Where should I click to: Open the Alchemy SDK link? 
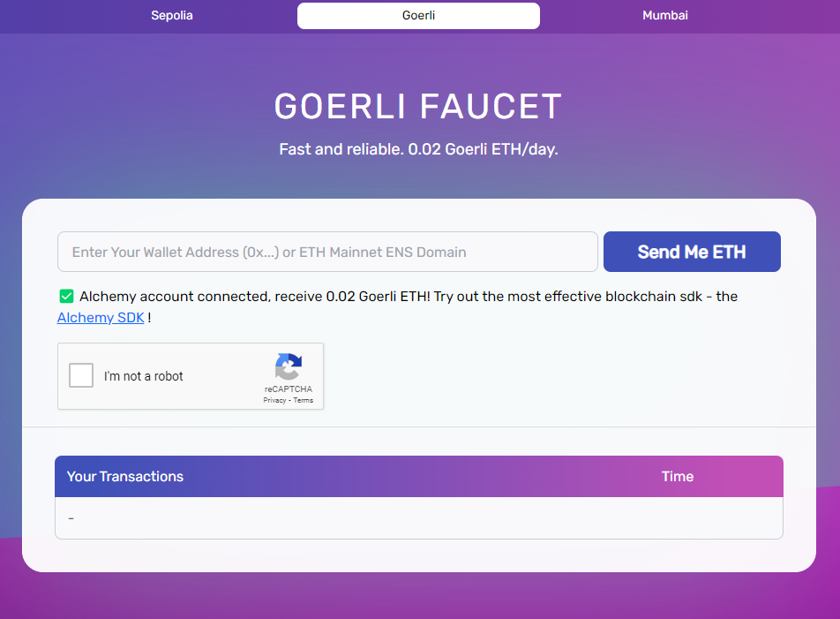click(101, 318)
